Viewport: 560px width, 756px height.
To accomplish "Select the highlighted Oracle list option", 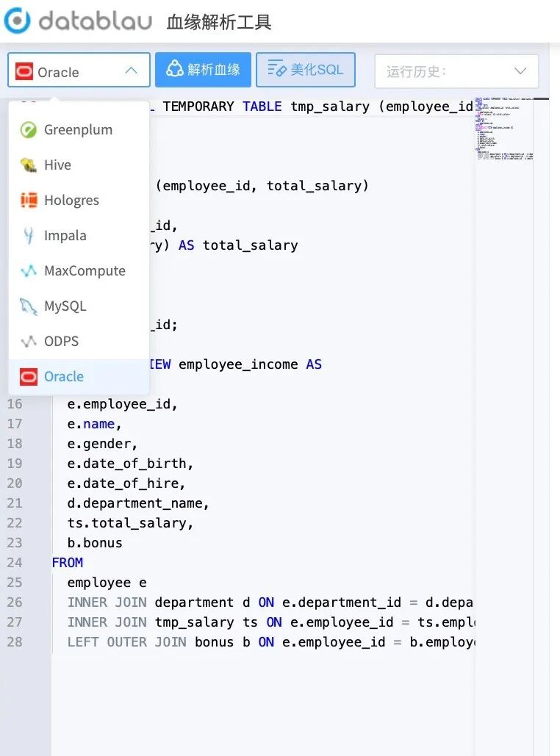I will 79,377.
